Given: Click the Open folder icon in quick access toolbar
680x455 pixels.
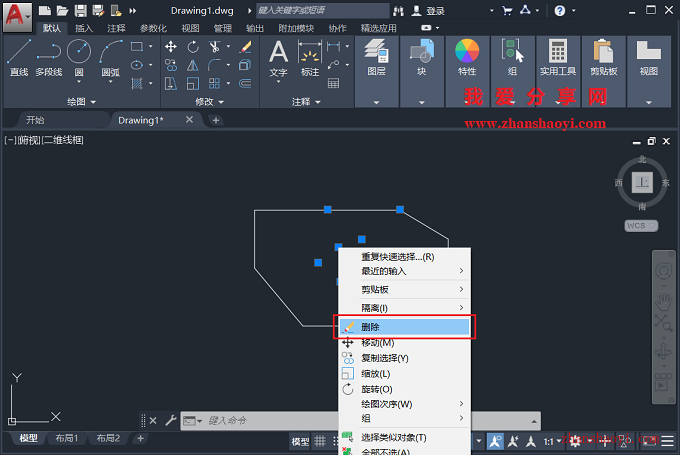Looking at the screenshot, I should point(62,10).
